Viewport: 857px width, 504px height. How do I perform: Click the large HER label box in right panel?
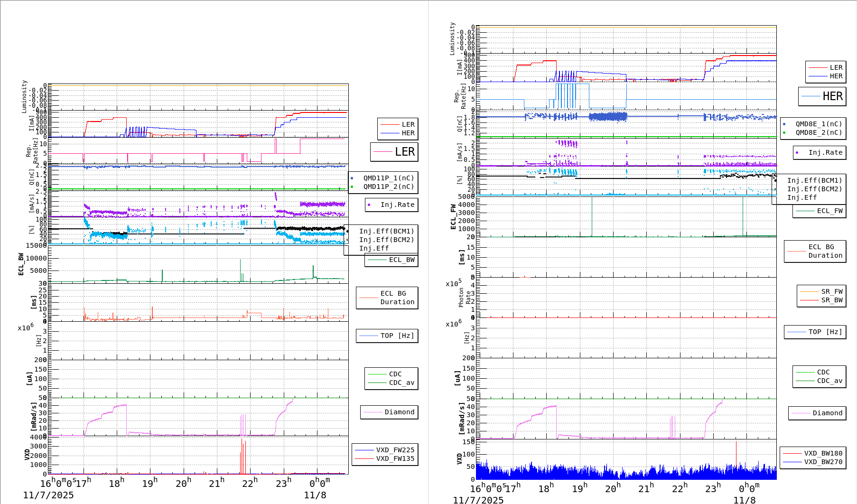tap(822, 96)
